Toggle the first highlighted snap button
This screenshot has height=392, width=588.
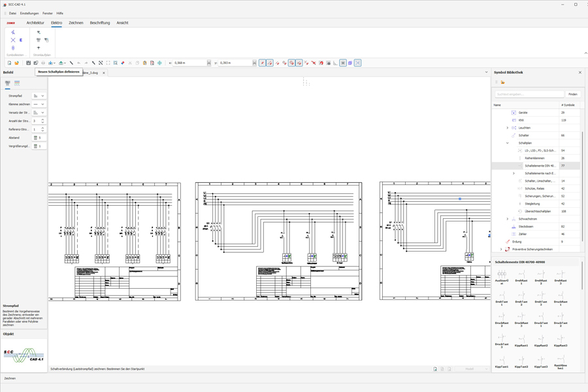coord(262,63)
